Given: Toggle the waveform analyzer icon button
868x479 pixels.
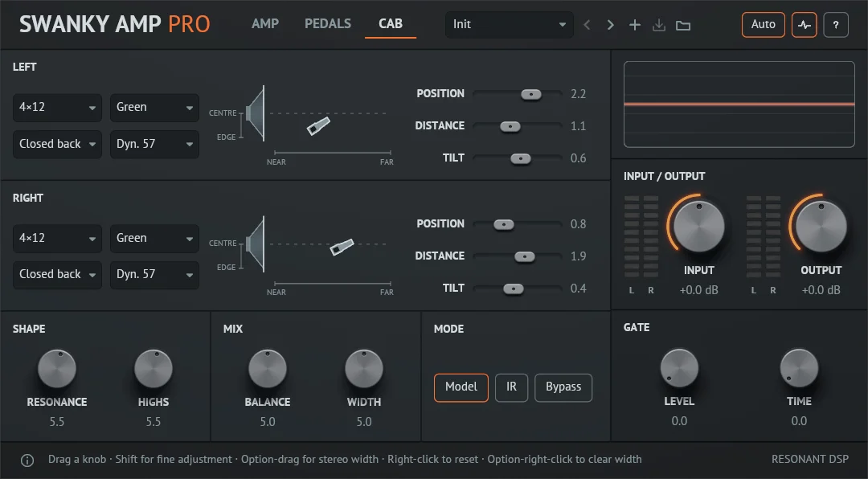Looking at the screenshot, I should pyautogui.click(x=805, y=25).
